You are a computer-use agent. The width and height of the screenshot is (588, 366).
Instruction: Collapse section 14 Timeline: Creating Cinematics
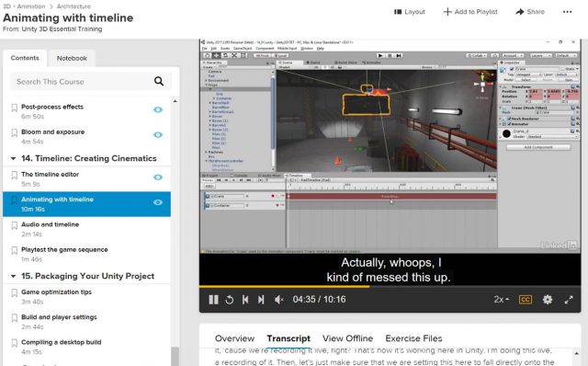[13, 158]
